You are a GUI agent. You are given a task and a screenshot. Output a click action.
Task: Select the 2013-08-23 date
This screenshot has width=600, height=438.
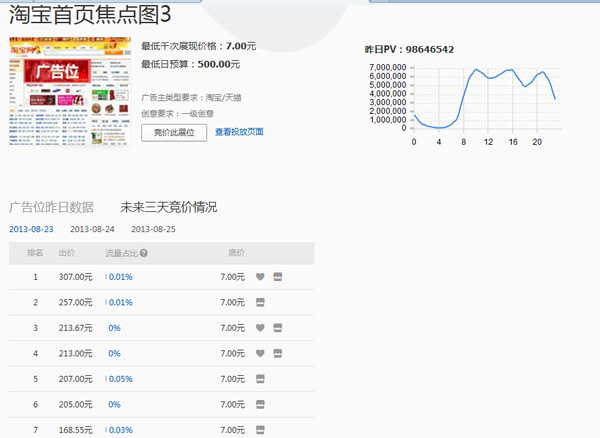tap(31, 229)
